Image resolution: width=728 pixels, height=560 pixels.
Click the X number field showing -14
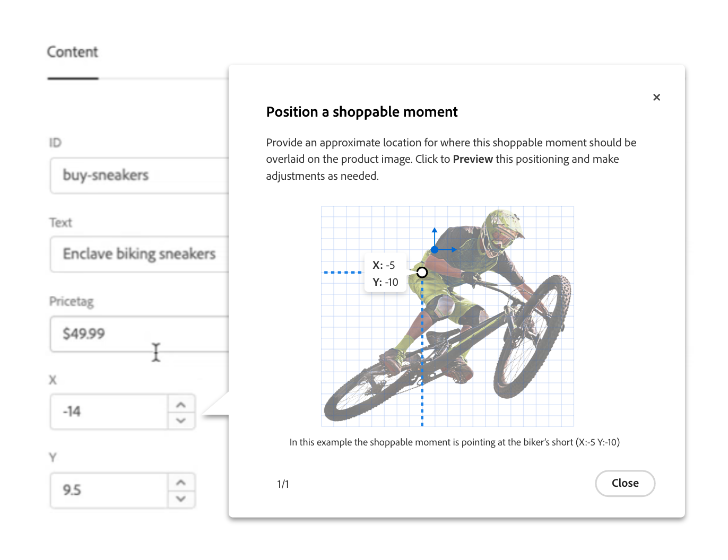pyautogui.click(x=109, y=412)
